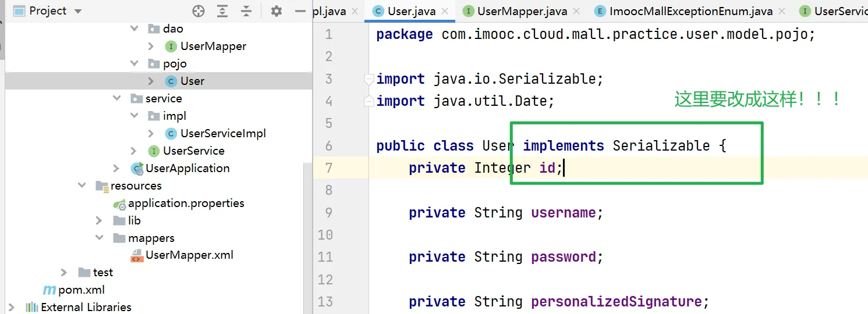The image size is (868, 314).
Task: Collapse the resources folder
Action: click(x=82, y=185)
